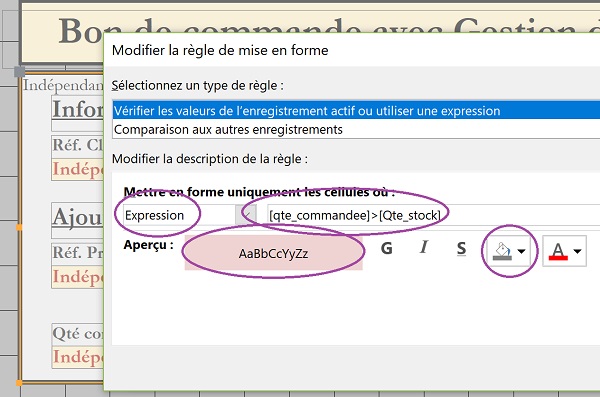
Task: Click independent field under 'Réf. Cl' label
Action: click(x=78, y=169)
